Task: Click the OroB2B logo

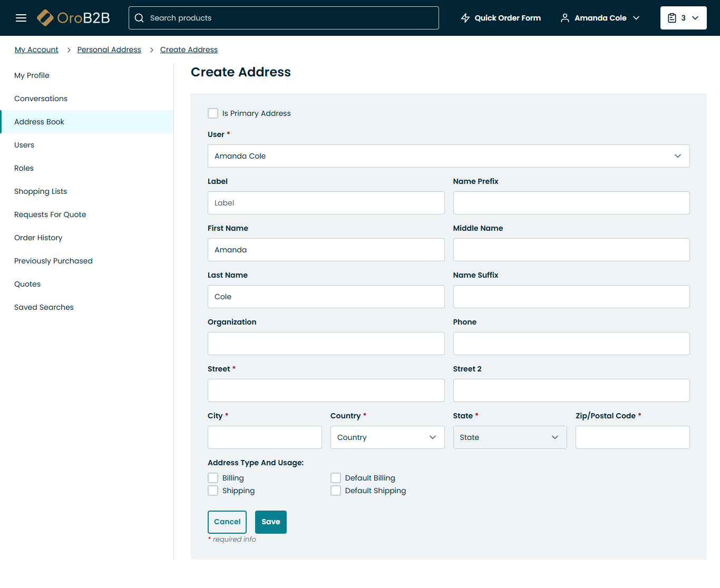Action: (x=73, y=18)
